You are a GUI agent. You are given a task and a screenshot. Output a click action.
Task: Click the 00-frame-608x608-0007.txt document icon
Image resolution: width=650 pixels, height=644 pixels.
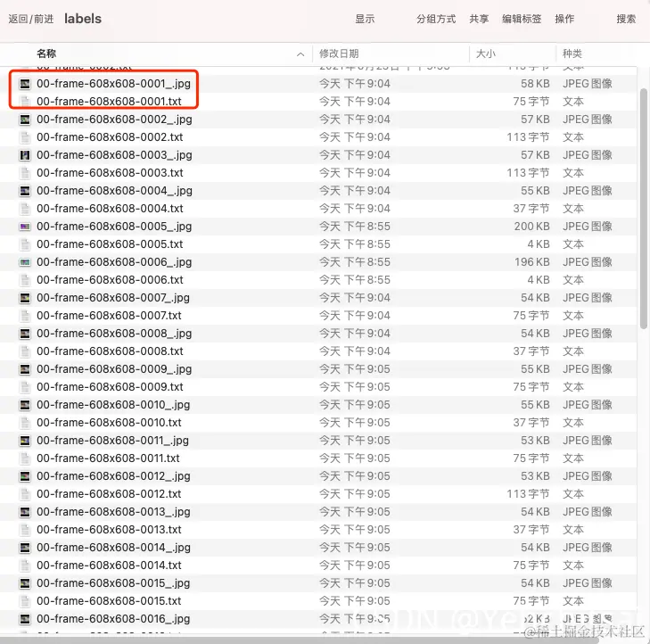(x=25, y=316)
